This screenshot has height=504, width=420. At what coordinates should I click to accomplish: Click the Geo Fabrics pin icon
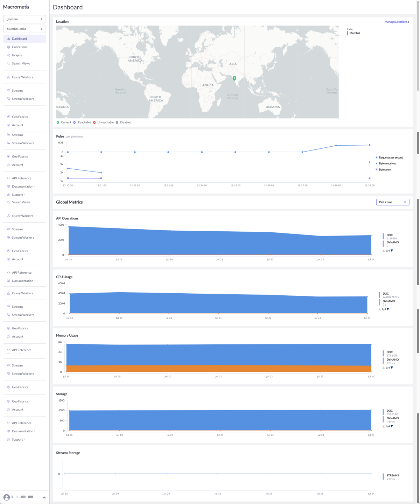point(8,117)
